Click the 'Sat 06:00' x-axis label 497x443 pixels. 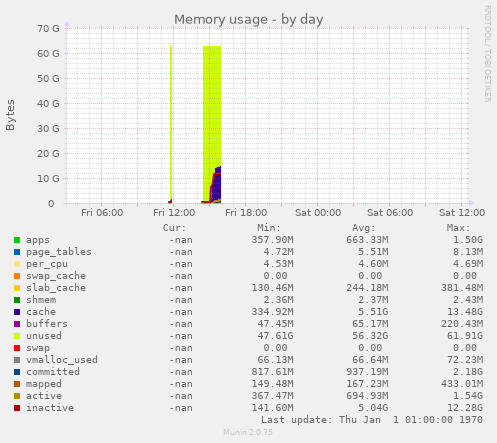coord(390,213)
